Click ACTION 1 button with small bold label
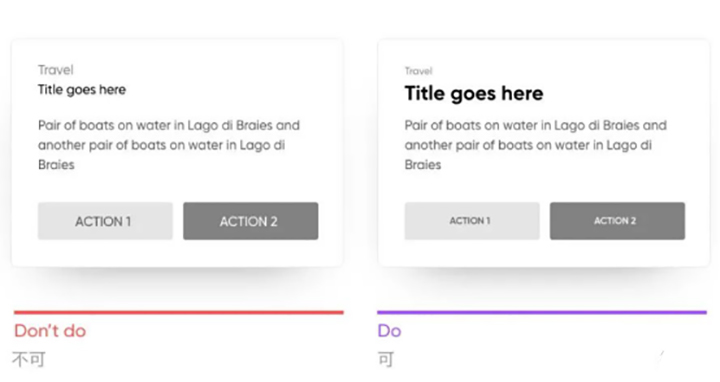Viewport: 720px width, 382px height. (x=472, y=221)
